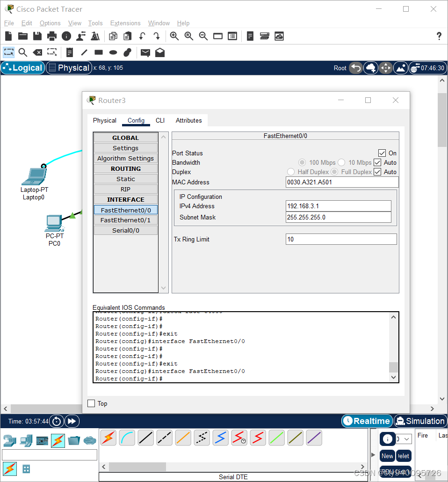This screenshot has width=448, height=482.
Task: Select the 10 Mbps radio button
Action: (341, 162)
